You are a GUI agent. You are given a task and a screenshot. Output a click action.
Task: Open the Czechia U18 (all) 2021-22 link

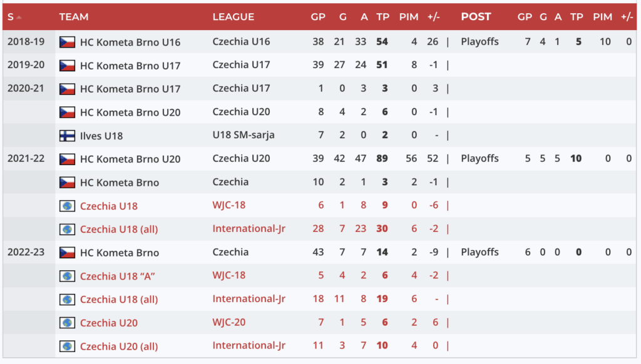118,230
